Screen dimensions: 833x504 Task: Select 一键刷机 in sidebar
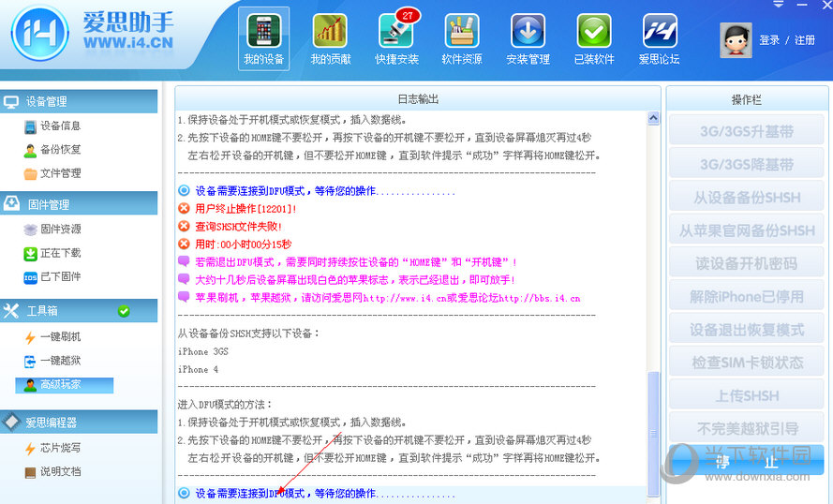click(x=52, y=336)
